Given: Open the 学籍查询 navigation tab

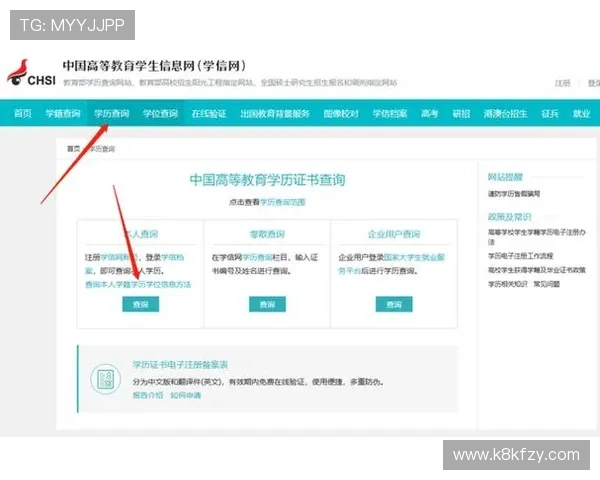Looking at the screenshot, I should click(x=63, y=113).
